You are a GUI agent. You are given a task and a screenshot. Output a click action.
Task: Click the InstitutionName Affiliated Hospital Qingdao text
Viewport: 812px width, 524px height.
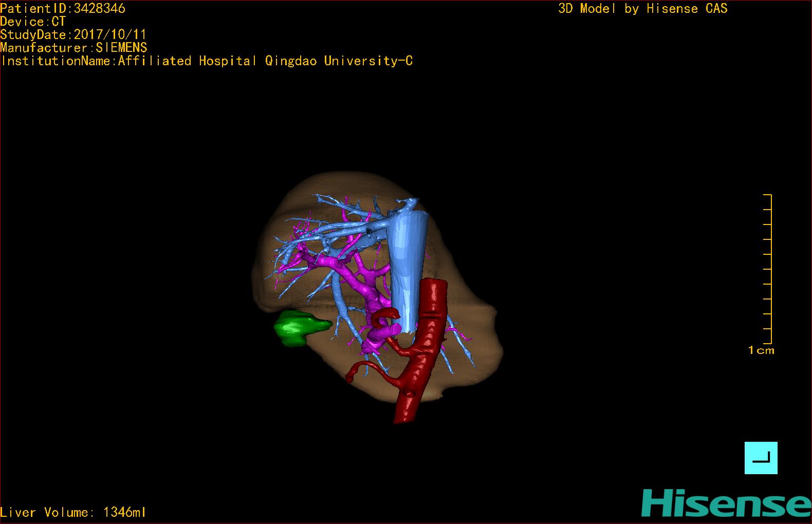click(x=207, y=61)
